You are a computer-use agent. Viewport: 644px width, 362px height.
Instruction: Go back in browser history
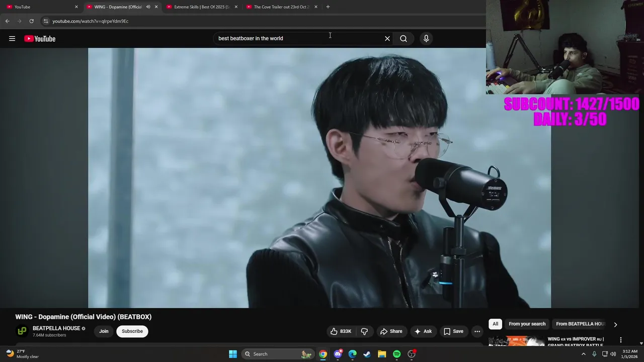[7, 21]
